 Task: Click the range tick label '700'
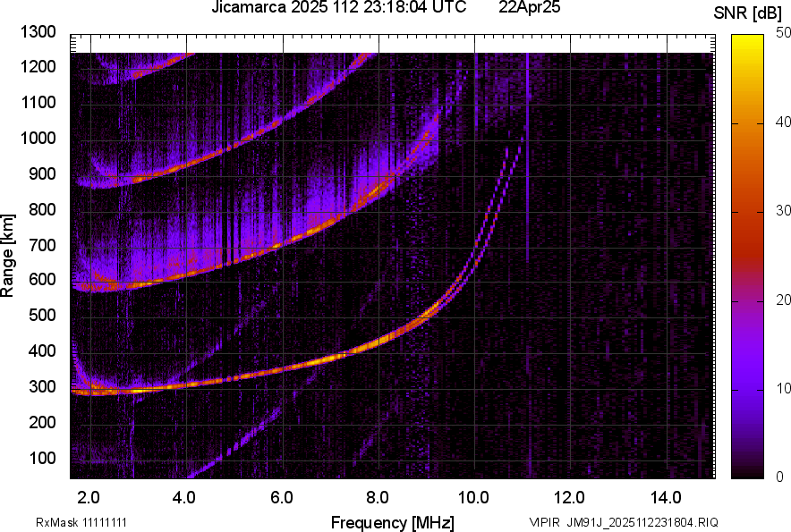42,245
